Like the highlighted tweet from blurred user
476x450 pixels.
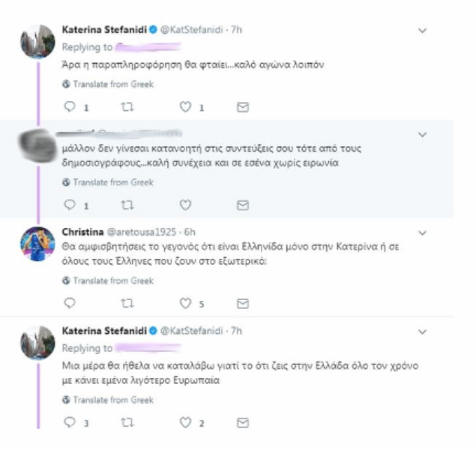pyautogui.click(x=186, y=205)
